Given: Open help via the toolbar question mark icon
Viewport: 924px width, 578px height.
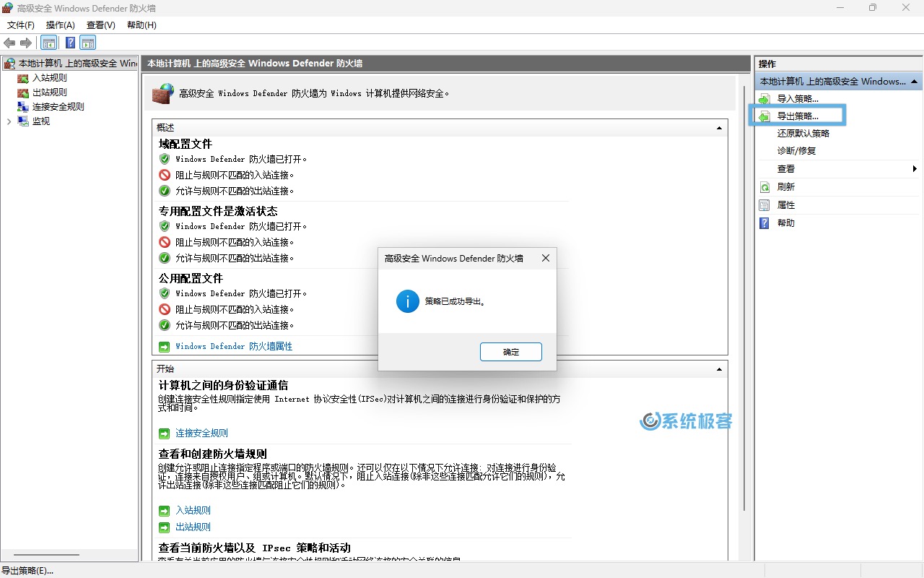Looking at the screenshot, I should pos(69,42).
